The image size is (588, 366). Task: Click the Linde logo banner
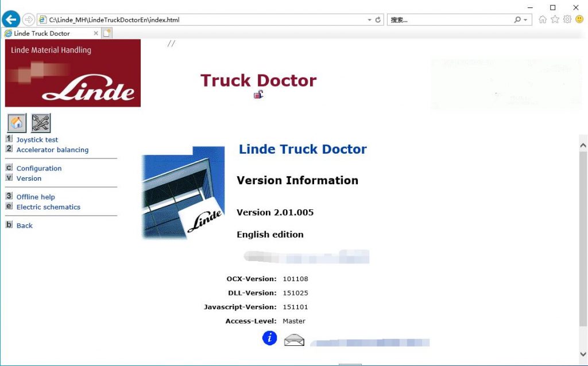[x=73, y=73]
